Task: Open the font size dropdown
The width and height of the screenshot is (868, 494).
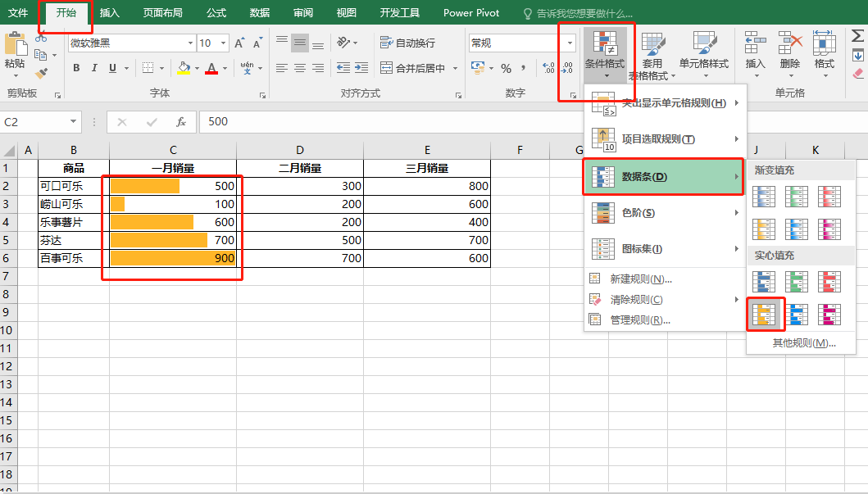Action: point(223,43)
